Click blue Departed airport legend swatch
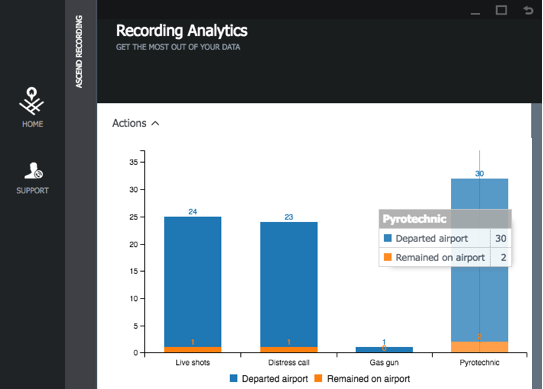Image resolution: width=543 pixels, height=389 pixels. click(x=234, y=378)
